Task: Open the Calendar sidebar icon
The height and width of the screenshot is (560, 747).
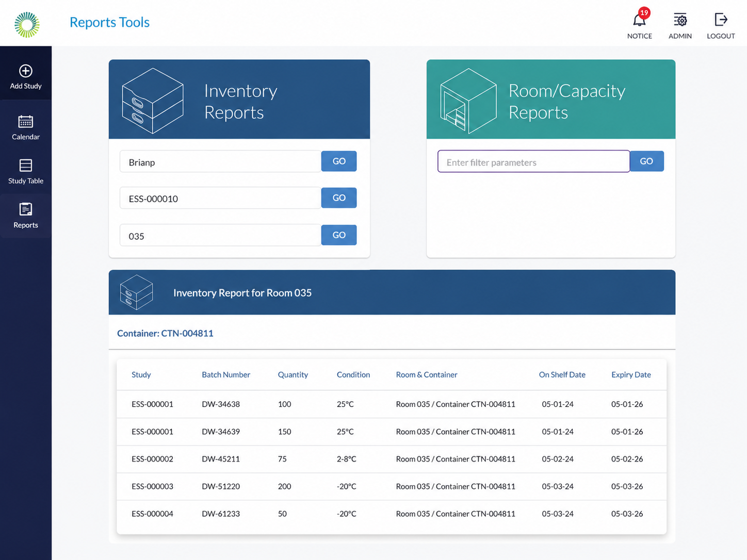Action: point(26,121)
